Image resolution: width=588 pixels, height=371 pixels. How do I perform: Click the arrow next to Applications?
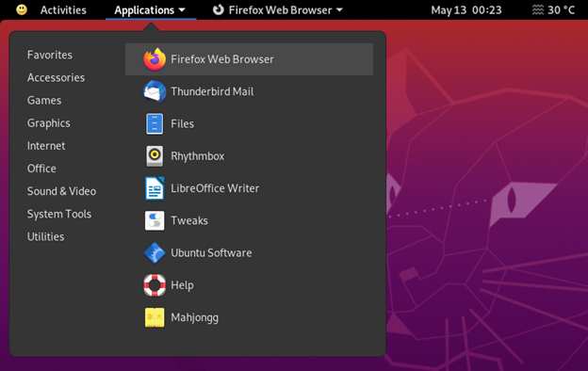coord(182,10)
